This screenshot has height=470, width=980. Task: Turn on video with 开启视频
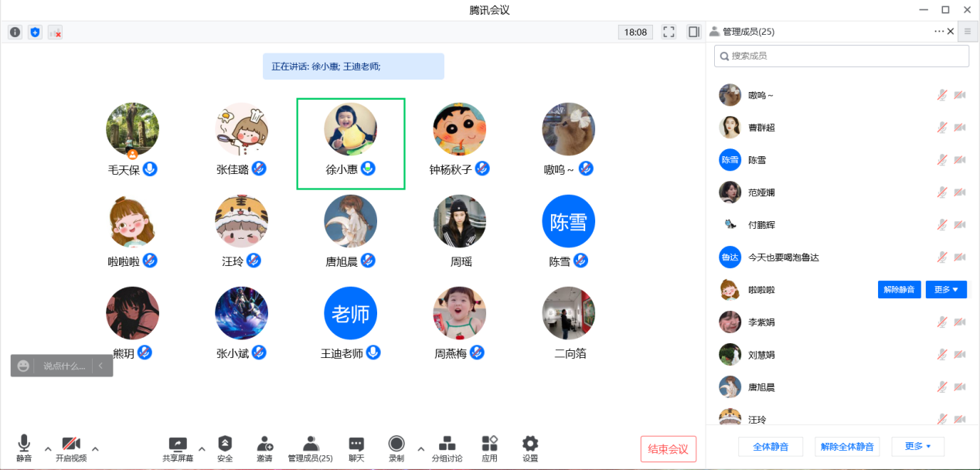71,444
